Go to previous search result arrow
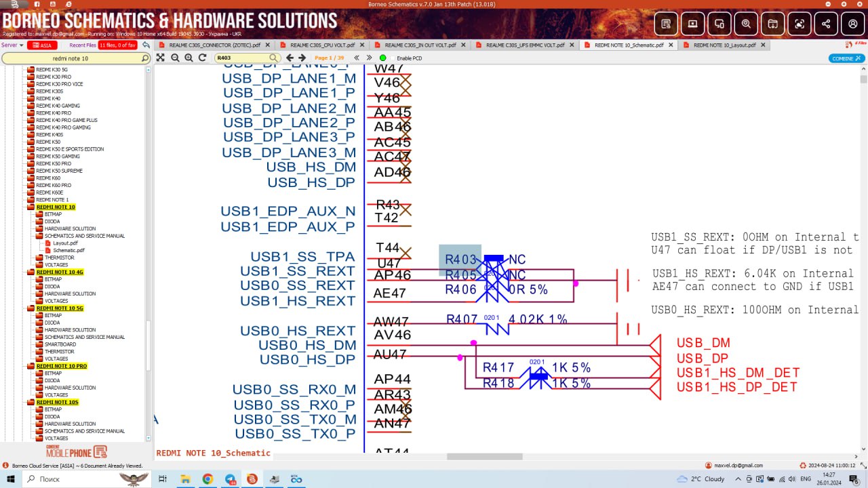This screenshot has height=488, width=868. (x=290, y=58)
